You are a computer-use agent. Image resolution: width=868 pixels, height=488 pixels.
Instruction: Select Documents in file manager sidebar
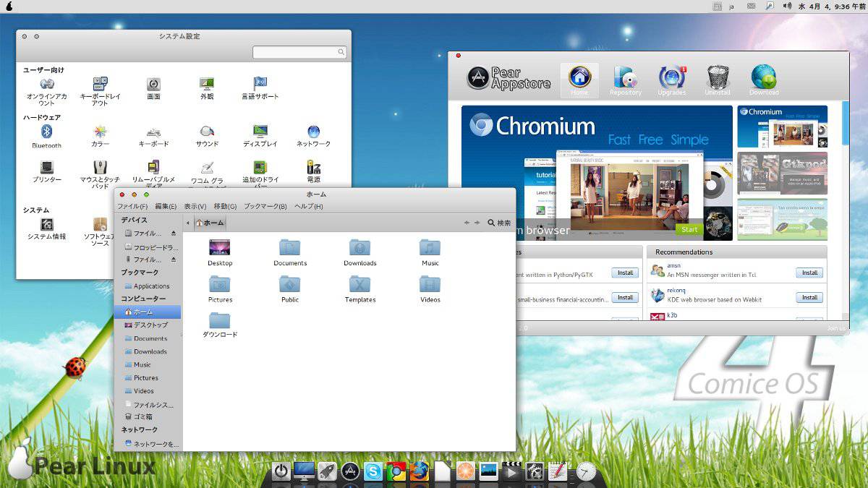click(x=148, y=338)
